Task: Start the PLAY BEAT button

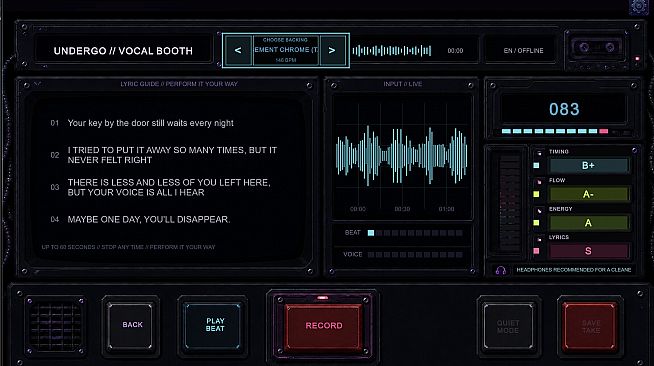Action: [x=215, y=325]
